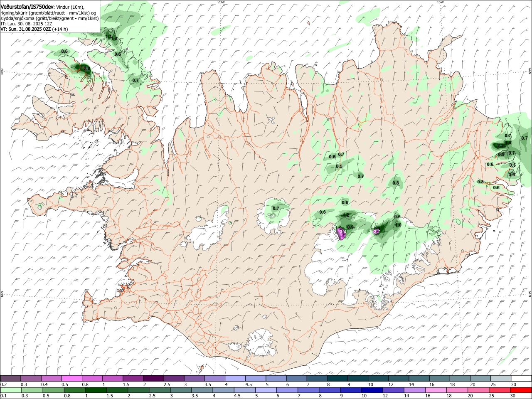This screenshot has width=532, height=399.
Task: Select the 1.2 precipitation value north of Vatnajökull
Action: coord(345,215)
